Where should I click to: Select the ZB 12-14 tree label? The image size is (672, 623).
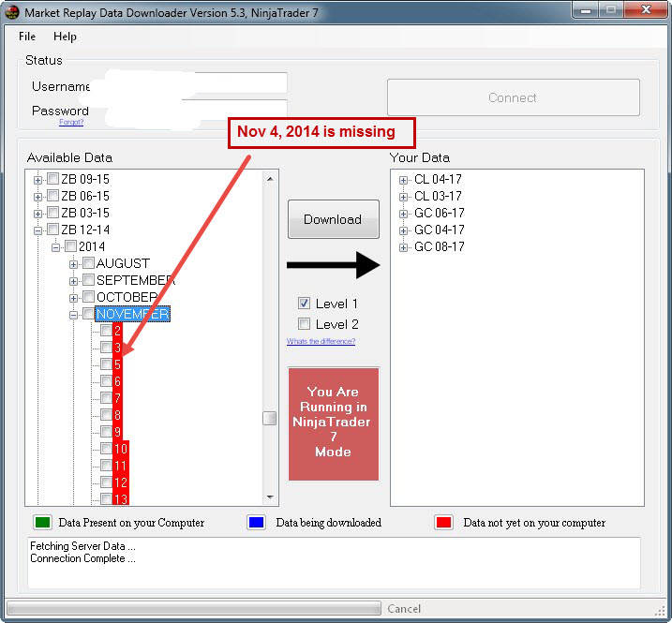(85, 230)
